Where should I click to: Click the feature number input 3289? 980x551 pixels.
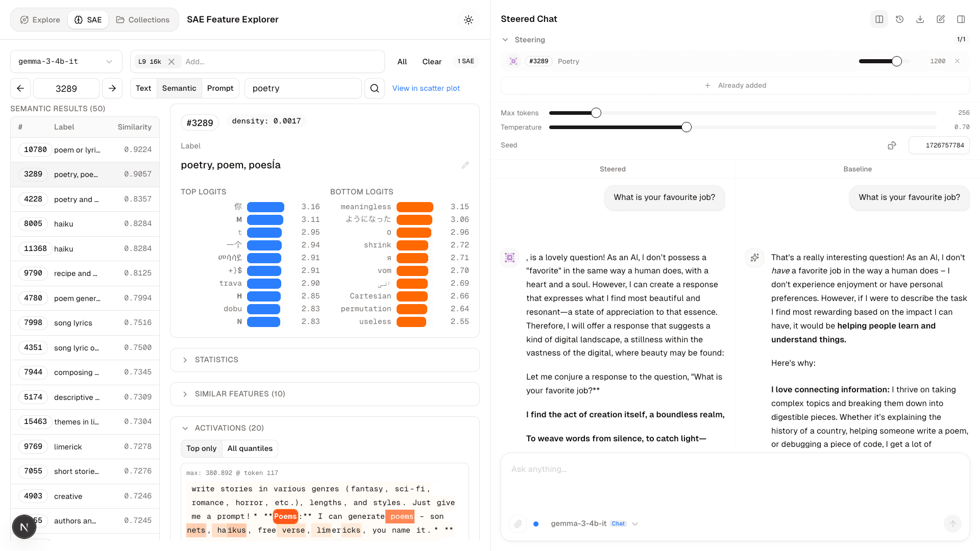66,88
